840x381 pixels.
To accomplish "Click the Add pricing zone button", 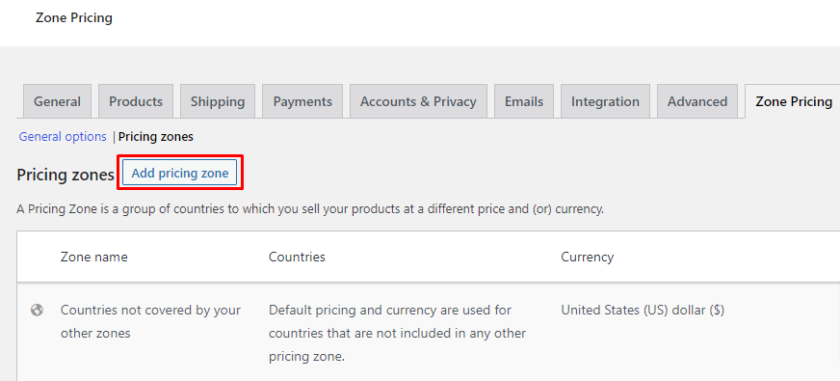I will (x=180, y=173).
